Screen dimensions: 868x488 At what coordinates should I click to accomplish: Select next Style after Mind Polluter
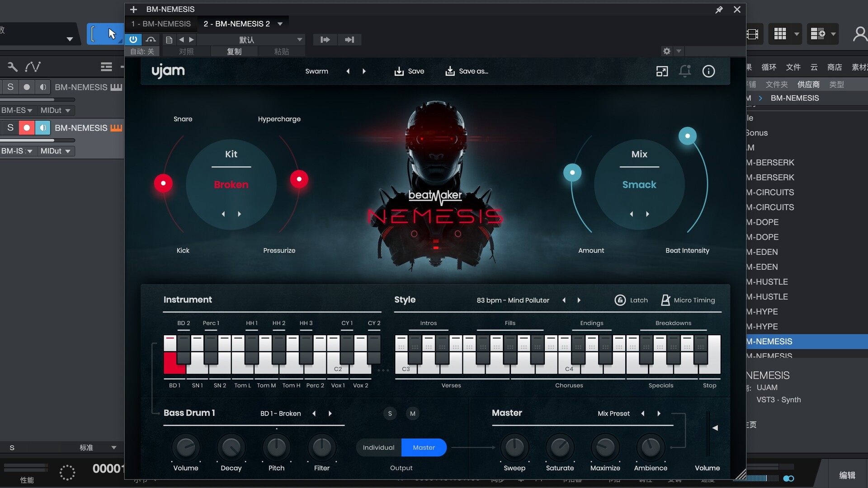[x=579, y=300]
